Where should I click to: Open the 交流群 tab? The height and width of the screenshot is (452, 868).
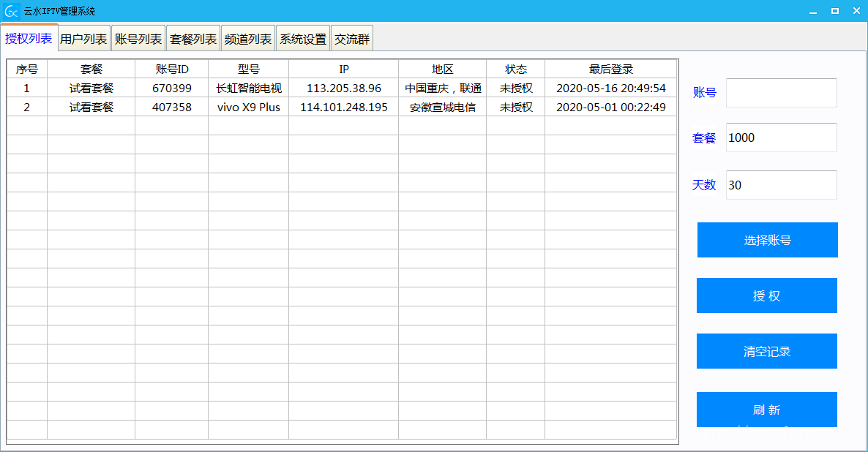click(352, 39)
